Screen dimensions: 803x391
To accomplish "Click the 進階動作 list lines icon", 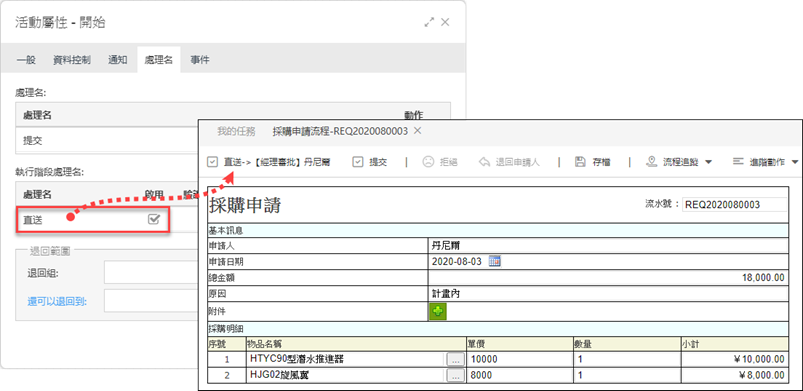I will 738,162.
